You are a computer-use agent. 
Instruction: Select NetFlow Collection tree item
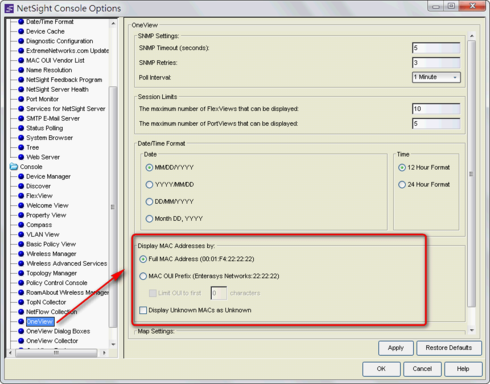pyautogui.click(x=51, y=312)
